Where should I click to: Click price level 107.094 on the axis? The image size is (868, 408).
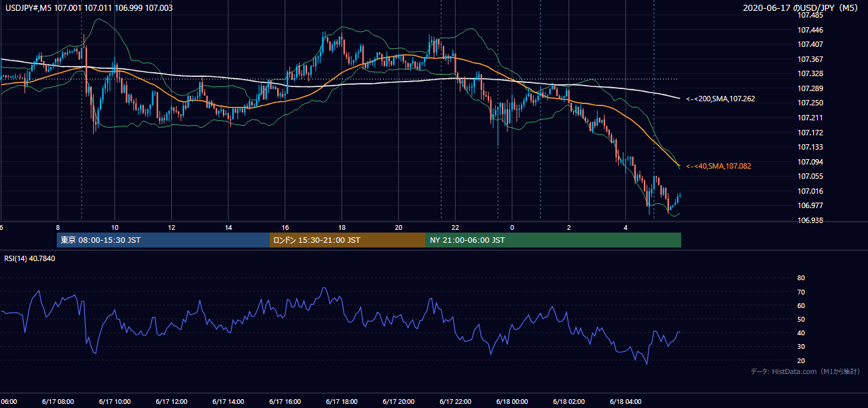tap(809, 162)
